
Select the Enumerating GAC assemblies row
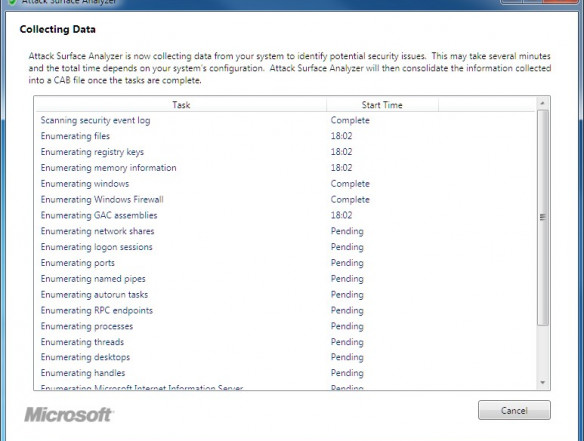coord(285,215)
